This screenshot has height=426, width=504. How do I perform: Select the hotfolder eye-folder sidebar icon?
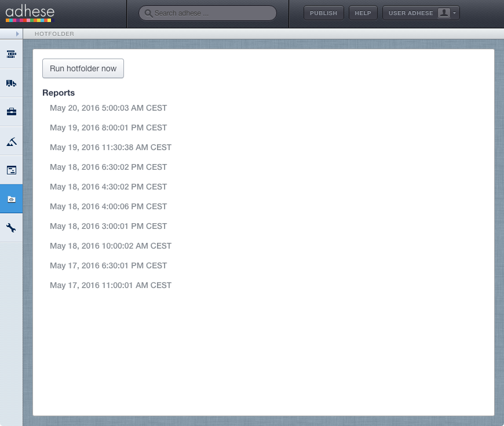tap(11, 199)
